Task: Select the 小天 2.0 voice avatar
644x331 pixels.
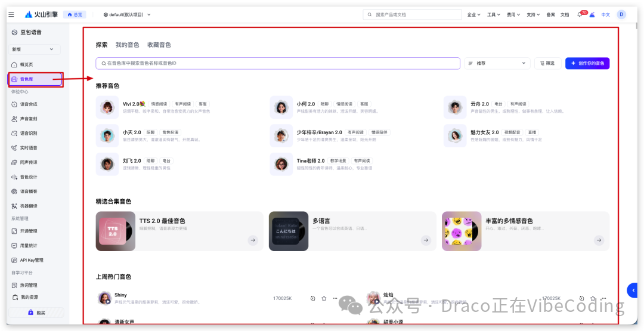Action: [107, 136]
